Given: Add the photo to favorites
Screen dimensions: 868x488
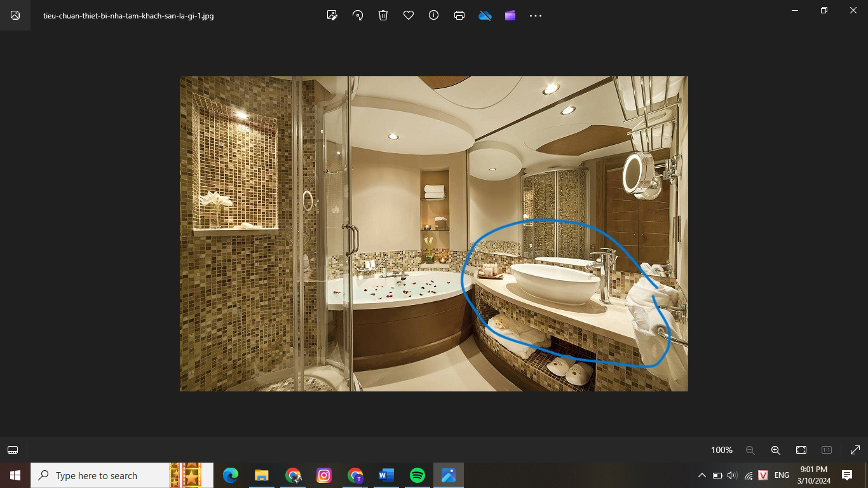Looking at the screenshot, I should point(409,15).
